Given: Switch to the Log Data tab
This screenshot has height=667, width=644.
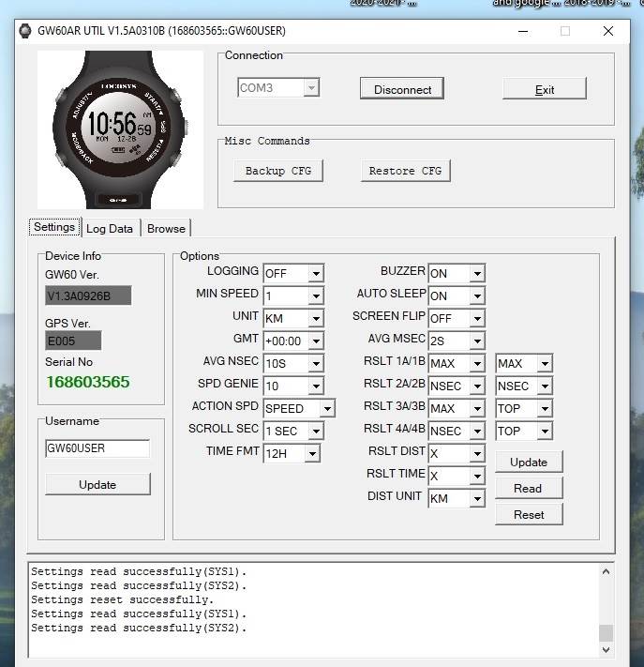Looking at the screenshot, I should (110, 228).
